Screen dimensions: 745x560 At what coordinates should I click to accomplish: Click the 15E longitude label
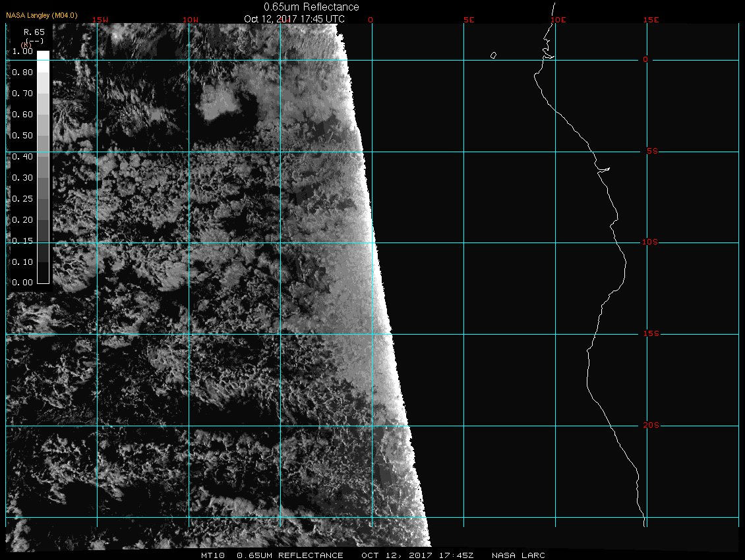click(651, 20)
